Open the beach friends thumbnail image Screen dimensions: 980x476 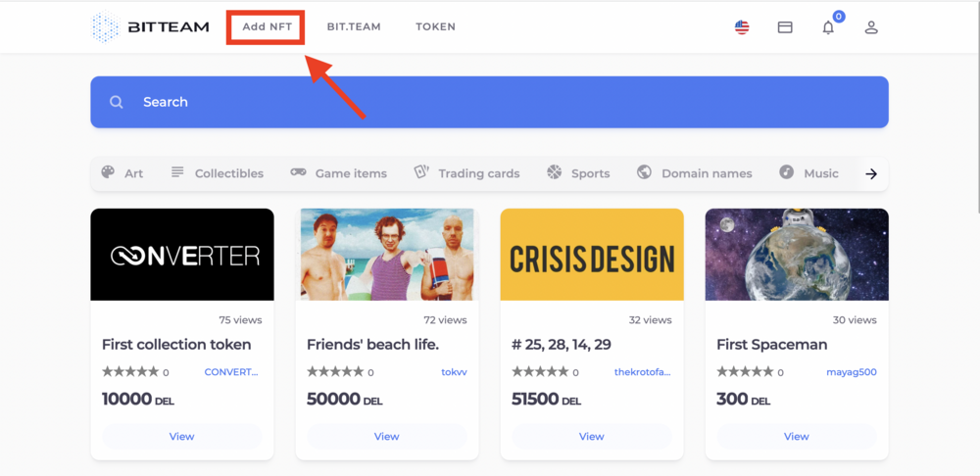pyautogui.click(x=387, y=255)
